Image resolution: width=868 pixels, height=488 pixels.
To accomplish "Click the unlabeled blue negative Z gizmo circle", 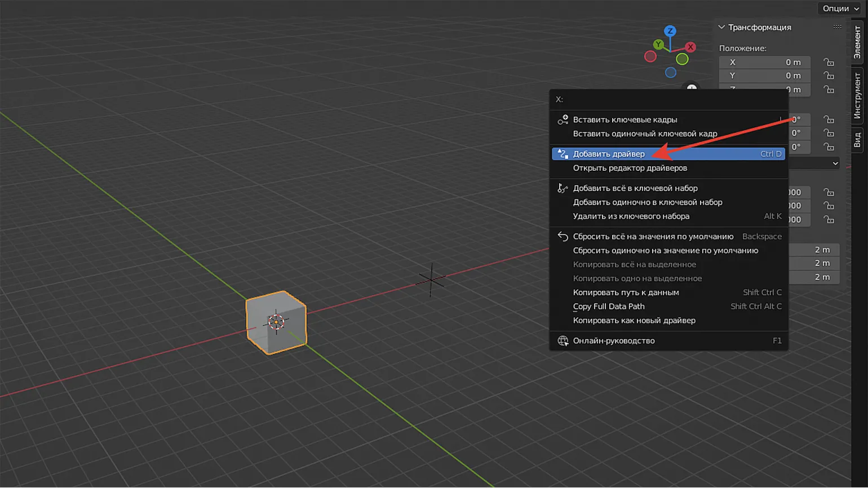I will [670, 73].
